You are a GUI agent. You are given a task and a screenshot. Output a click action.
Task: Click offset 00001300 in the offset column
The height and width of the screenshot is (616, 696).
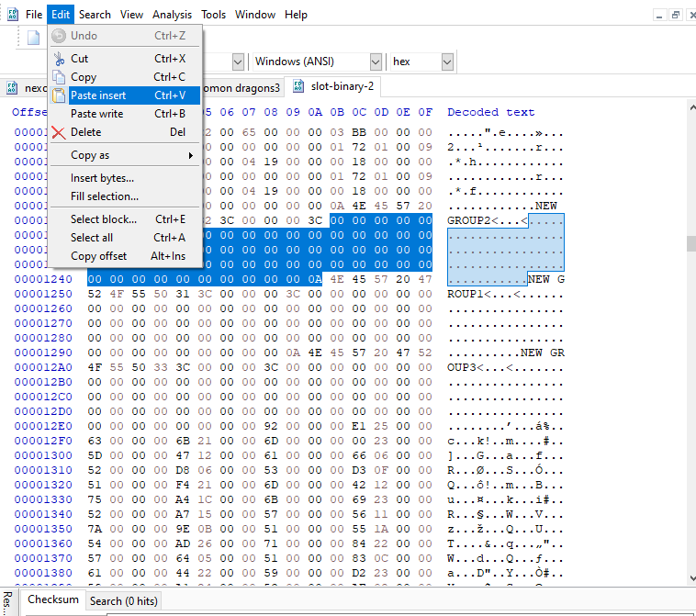click(43, 455)
